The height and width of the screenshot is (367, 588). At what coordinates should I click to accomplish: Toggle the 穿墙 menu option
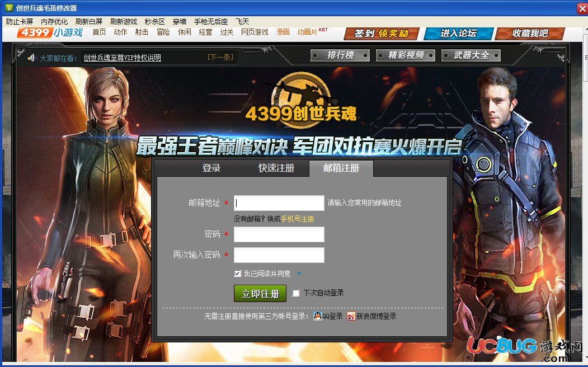pos(179,21)
